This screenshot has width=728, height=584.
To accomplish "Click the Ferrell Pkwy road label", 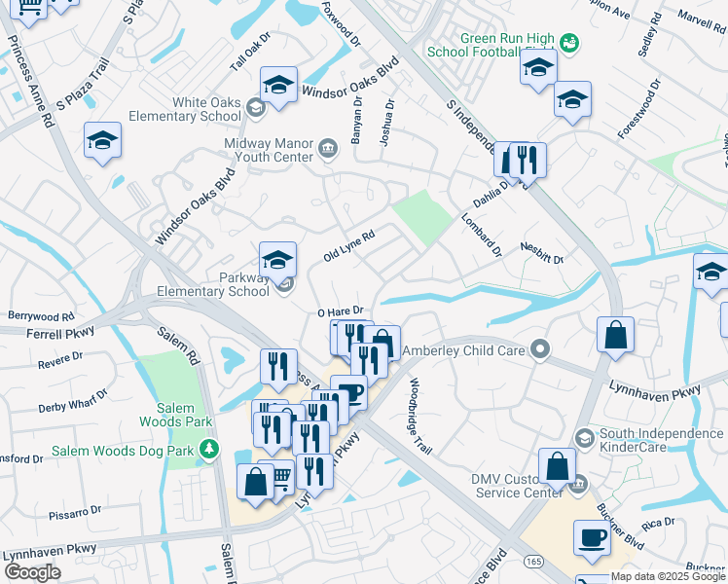I will 60,332.
